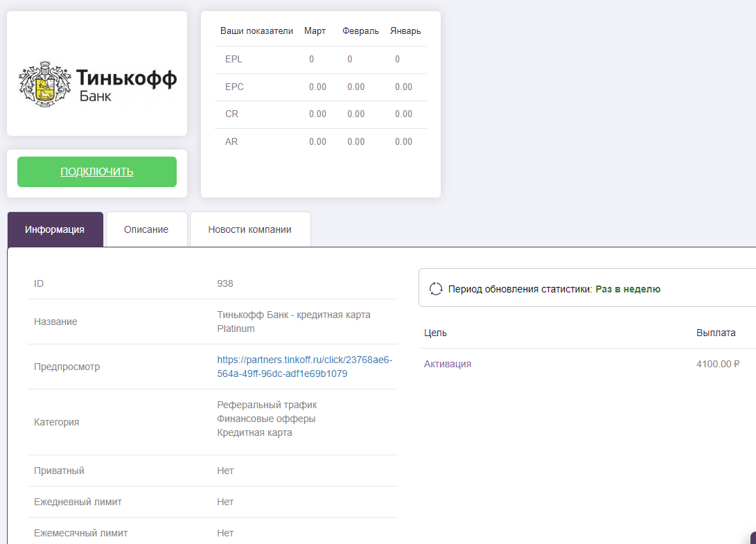Click the refresh icon beside Период обновления статистики
The image size is (756, 544).
coord(436,289)
